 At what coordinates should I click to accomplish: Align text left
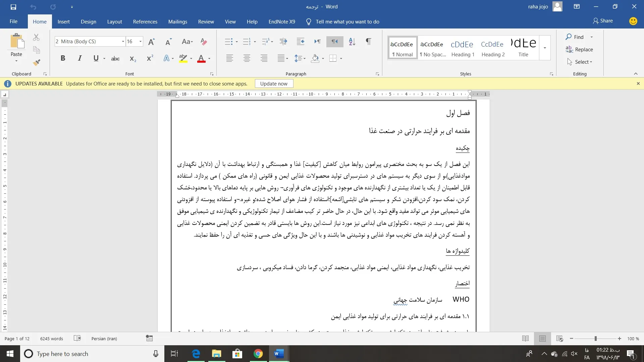coord(229,59)
